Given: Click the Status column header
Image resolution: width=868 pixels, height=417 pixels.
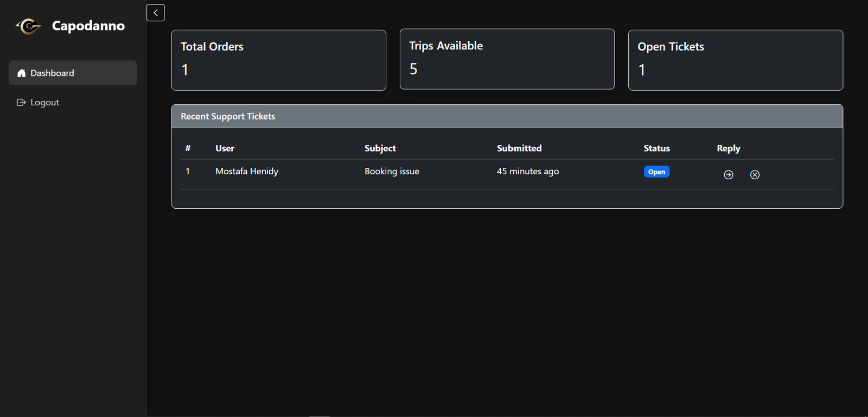Looking at the screenshot, I should 656,148.
